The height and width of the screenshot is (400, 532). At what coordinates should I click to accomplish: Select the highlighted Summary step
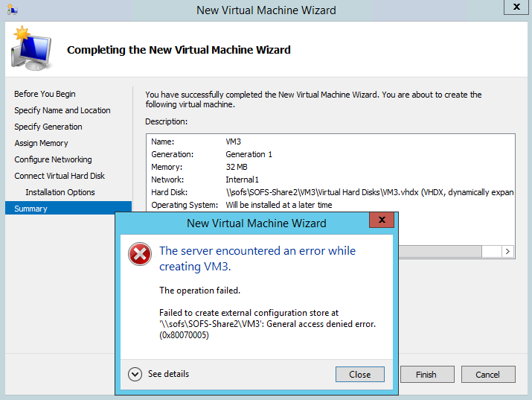point(31,209)
